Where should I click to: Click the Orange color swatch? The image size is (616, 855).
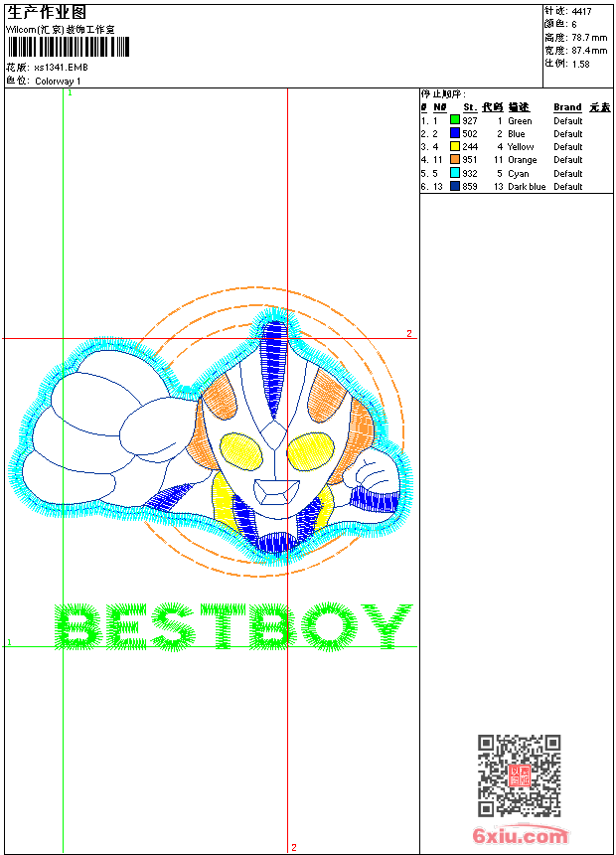(455, 159)
